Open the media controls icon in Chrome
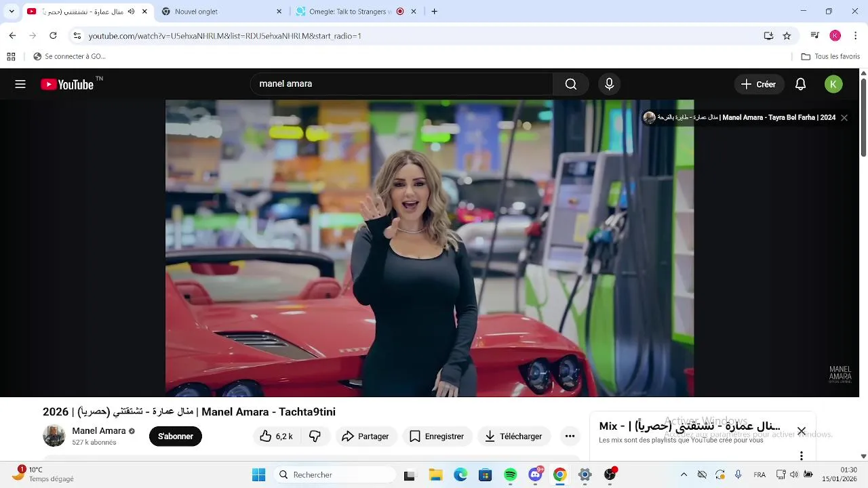Image resolution: width=868 pixels, height=488 pixels. [x=815, y=36]
